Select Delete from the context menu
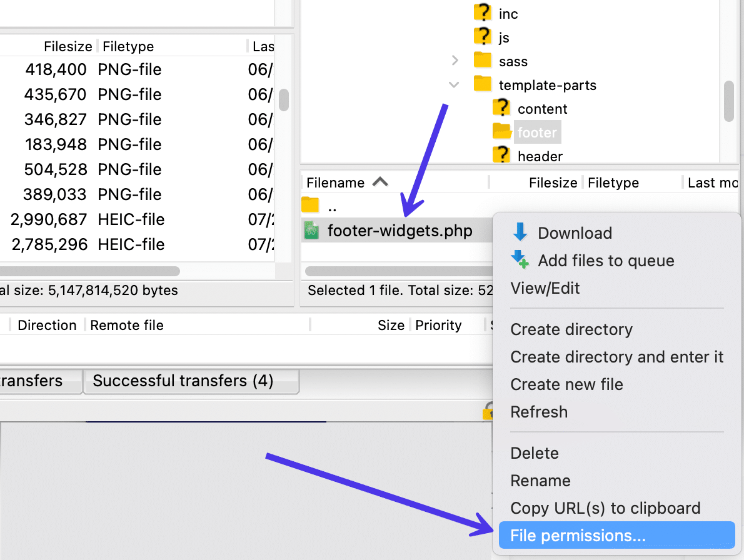Viewport: 744px width, 560px height. 535,452
